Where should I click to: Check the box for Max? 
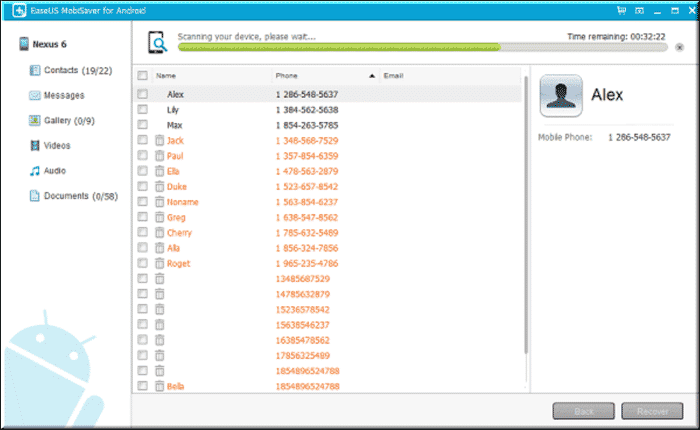[142, 125]
